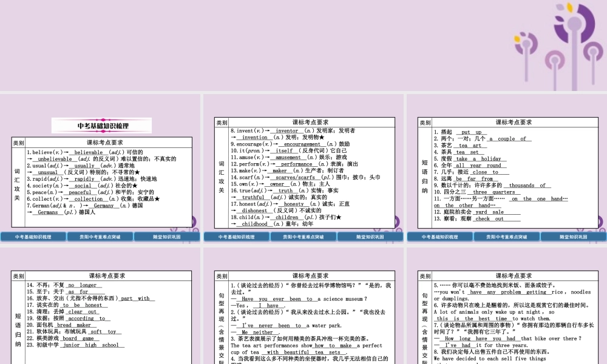This screenshot has width=607, height=364.
Task: Click 中考基础知识梳理 button under the put up slide
Action: 439,237
